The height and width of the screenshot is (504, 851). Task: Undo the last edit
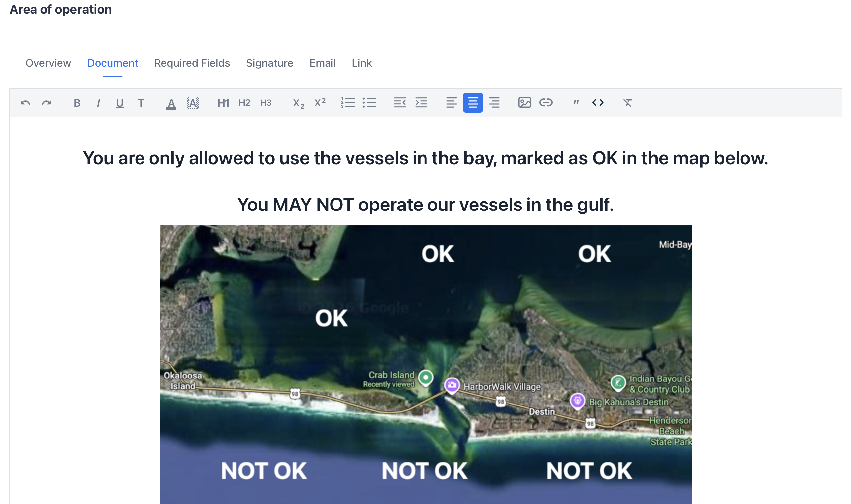pyautogui.click(x=25, y=103)
